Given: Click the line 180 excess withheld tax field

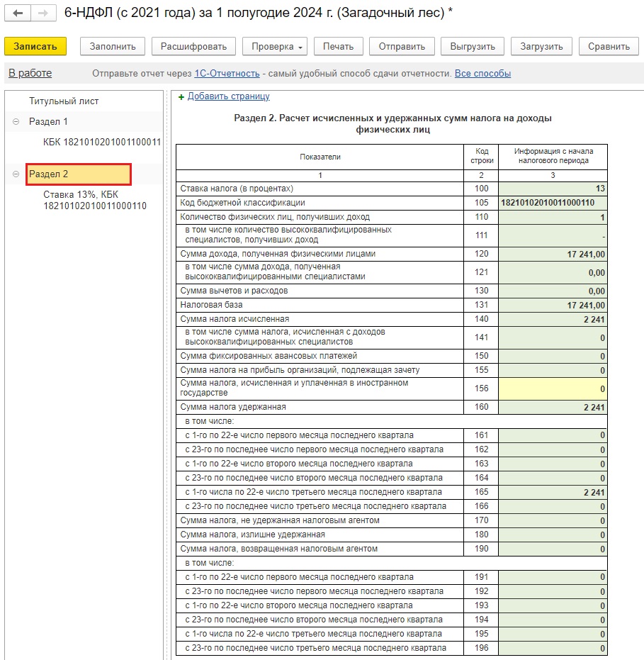Looking at the screenshot, I should point(553,535).
